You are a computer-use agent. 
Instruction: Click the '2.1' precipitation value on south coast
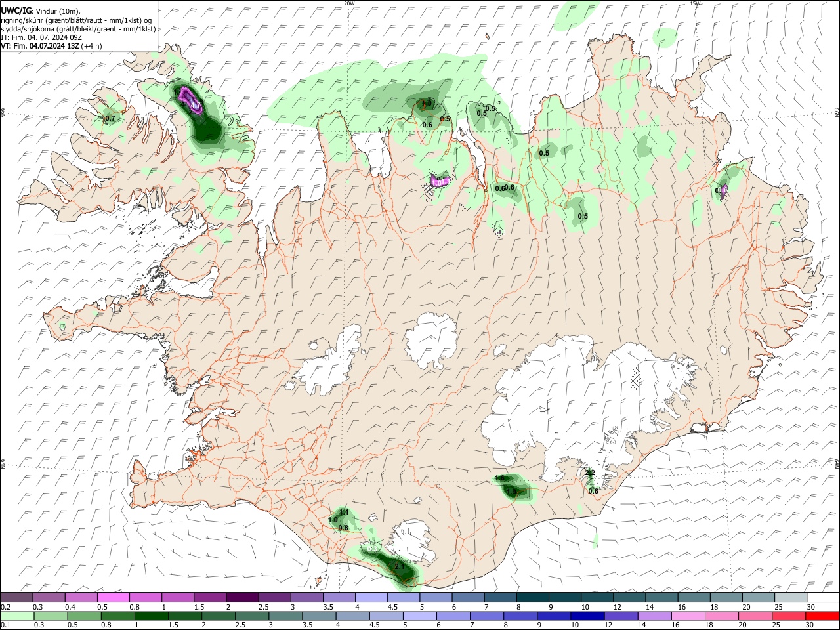[x=400, y=566]
